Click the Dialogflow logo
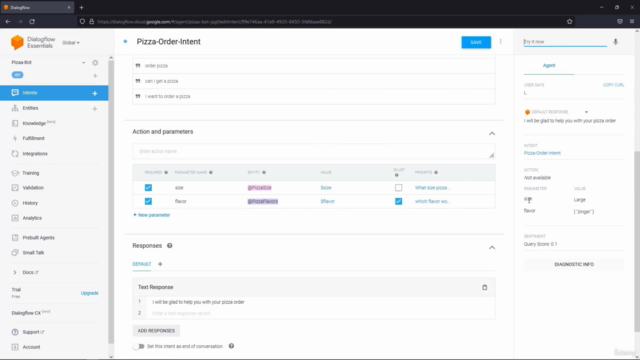This screenshot has height=360, width=640. [x=17, y=42]
